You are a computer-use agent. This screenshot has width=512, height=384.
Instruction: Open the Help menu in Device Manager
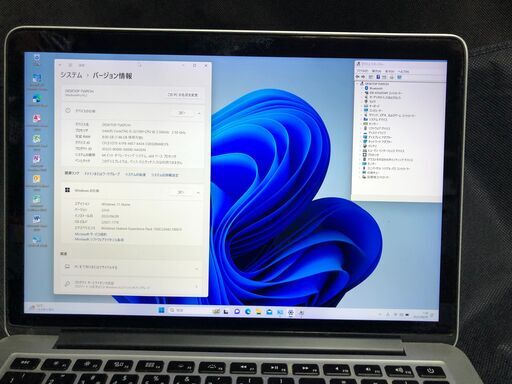(x=404, y=71)
